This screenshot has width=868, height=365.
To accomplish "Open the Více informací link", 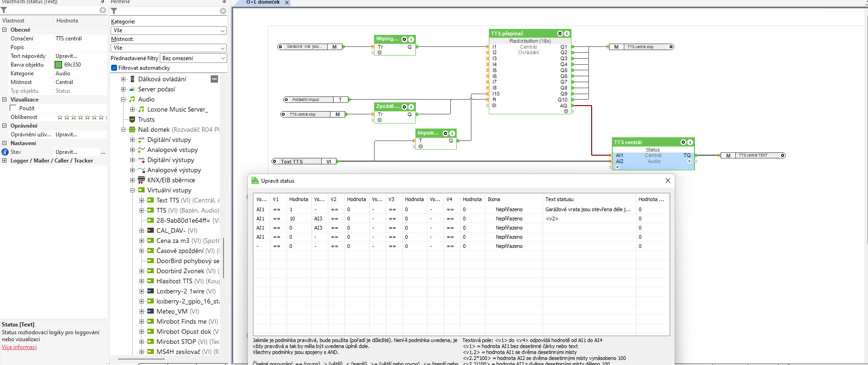I will pyautogui.click(x=19, y=347).
